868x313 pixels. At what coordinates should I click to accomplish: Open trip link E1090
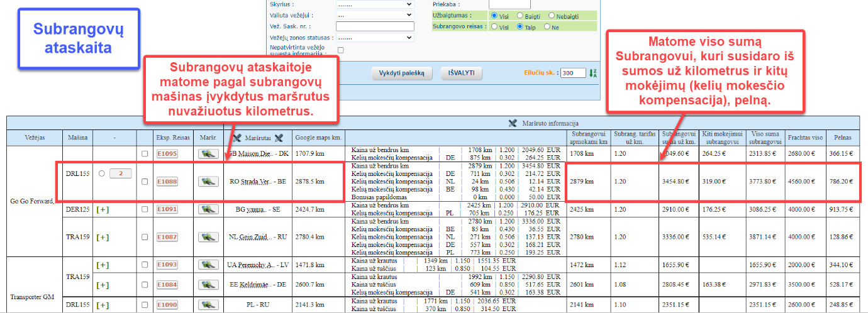168,305
